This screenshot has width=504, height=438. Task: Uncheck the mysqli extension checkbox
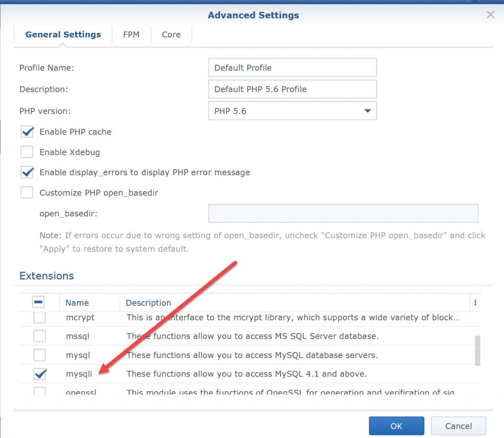(x=40, y=374)
